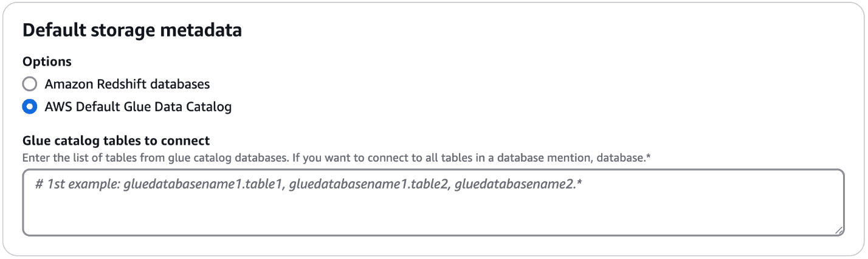Select the Amazon Redshift databases radio button
Viewport: 868px width, 259px height.
pos(29,84)
